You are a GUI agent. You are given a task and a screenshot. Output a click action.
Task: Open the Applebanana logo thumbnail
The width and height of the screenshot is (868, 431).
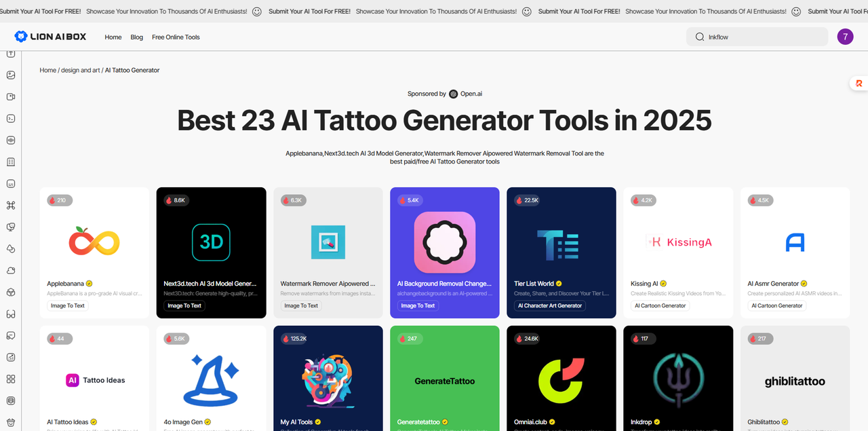tap(94, 242)
